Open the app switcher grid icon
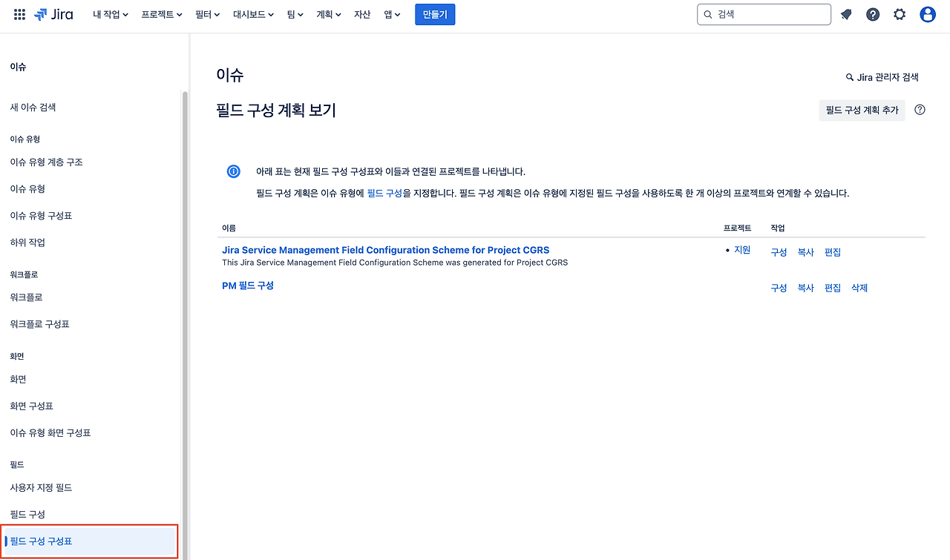950x560 pixels. click(19, 14)
